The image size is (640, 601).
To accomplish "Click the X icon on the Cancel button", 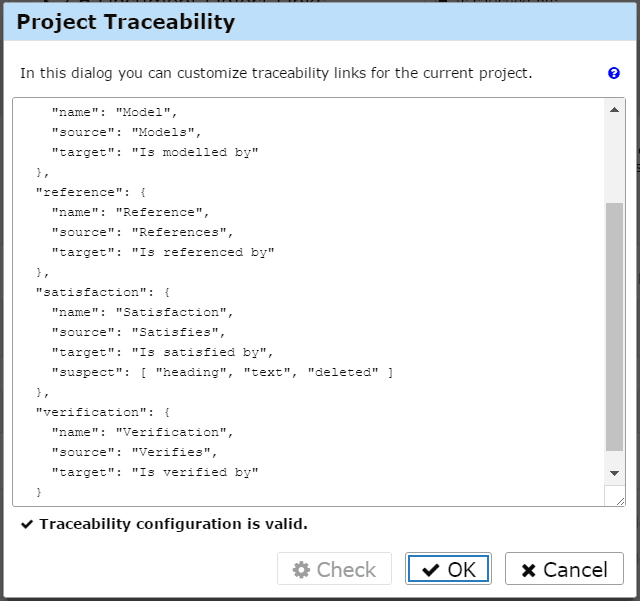I will pyautogui.click(x=529, y=570).
